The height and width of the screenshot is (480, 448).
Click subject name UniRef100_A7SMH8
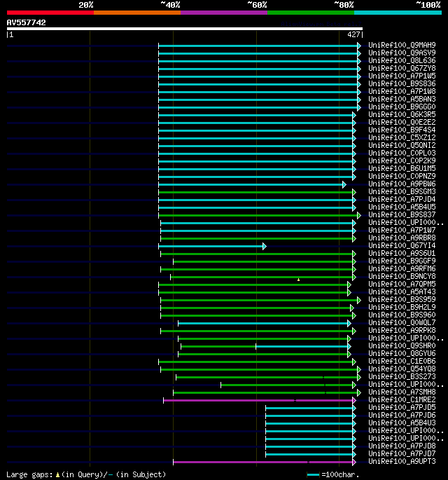click(x=402, y=392)
